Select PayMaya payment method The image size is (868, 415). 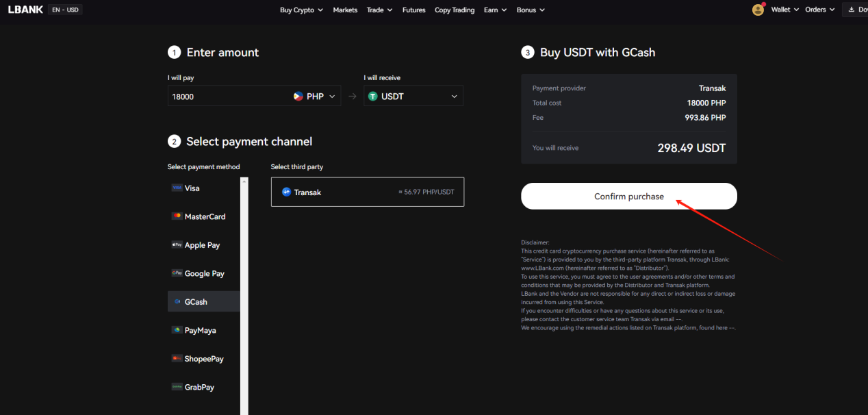(203, 330)
